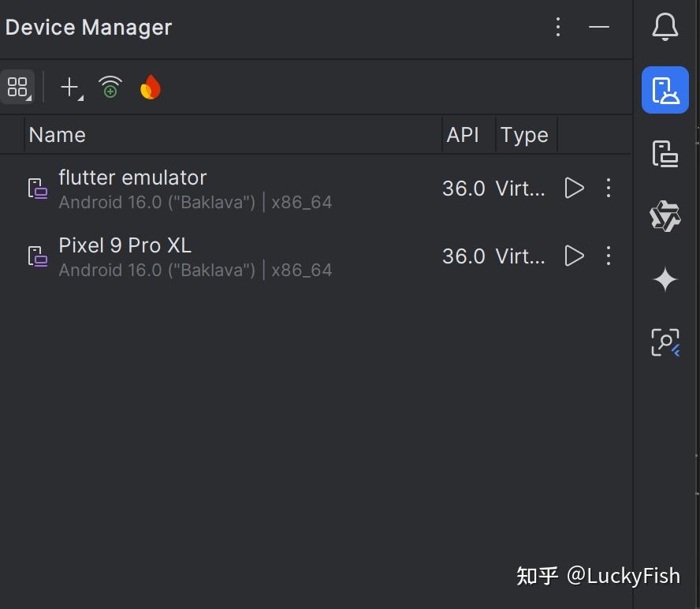700x609 pixels.
Task: Open the Flutter Inspector sidebar icon
Action: coord(665,342)
